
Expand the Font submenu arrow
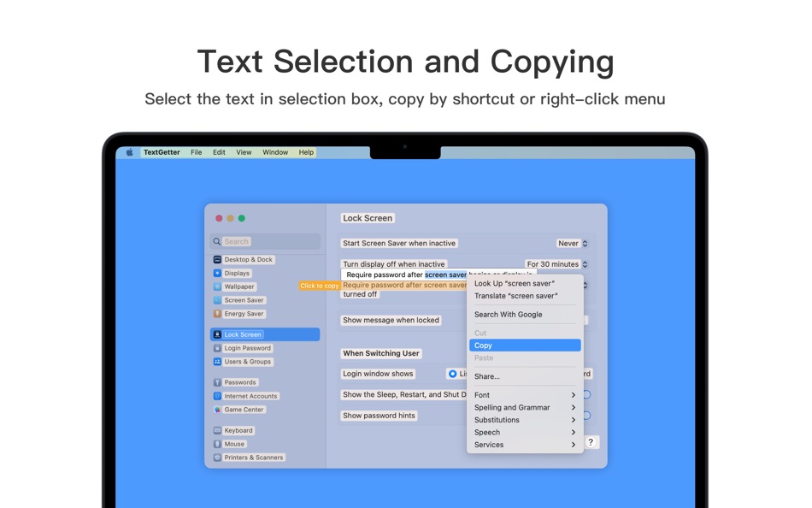(574, 395)
